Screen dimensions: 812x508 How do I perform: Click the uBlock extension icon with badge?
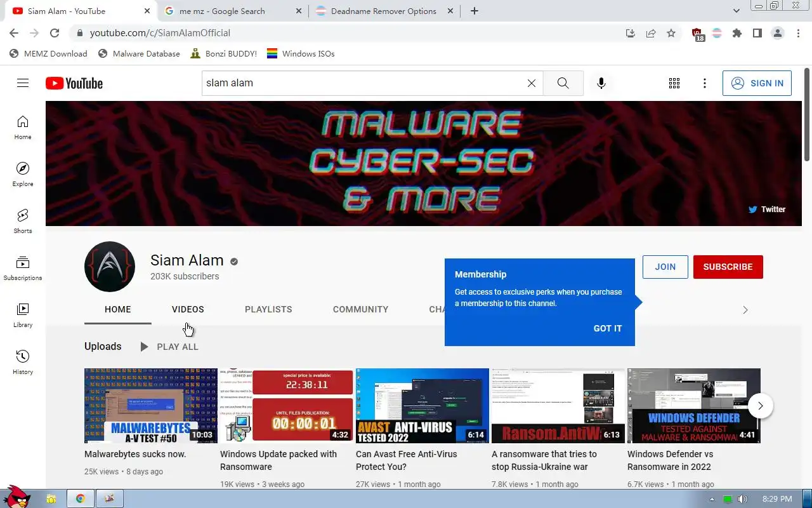(x=697, y=34)
